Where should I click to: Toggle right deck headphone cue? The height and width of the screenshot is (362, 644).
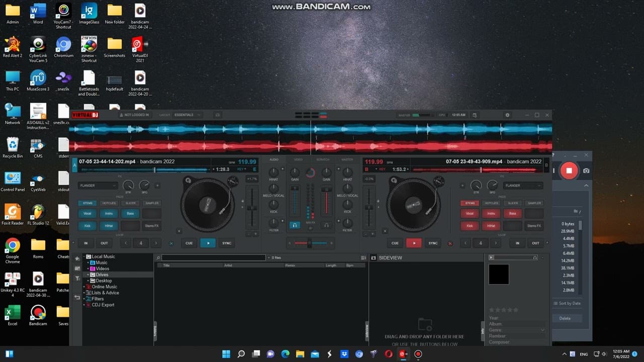click(x=327, y=225)
